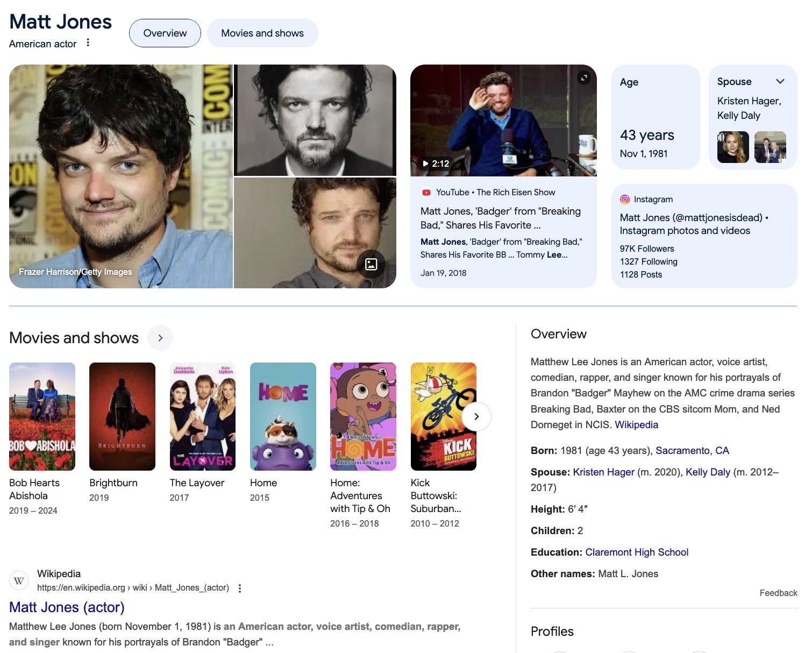812x653 pixels.
Task: Click the Brightburn title text
Action: (113, 483)
